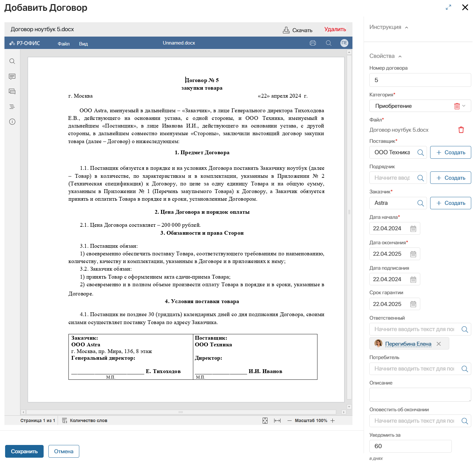
Task: Click Создать next to Заказчик
Action: pyautogui.click(x=451, y=203)
